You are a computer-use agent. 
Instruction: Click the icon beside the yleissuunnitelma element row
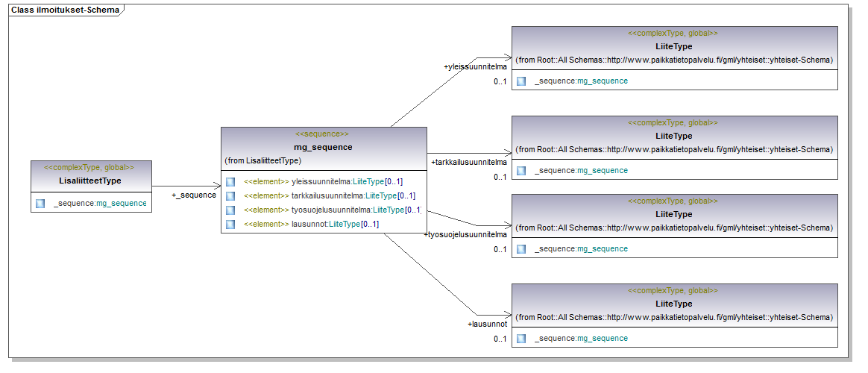[230, 181]
